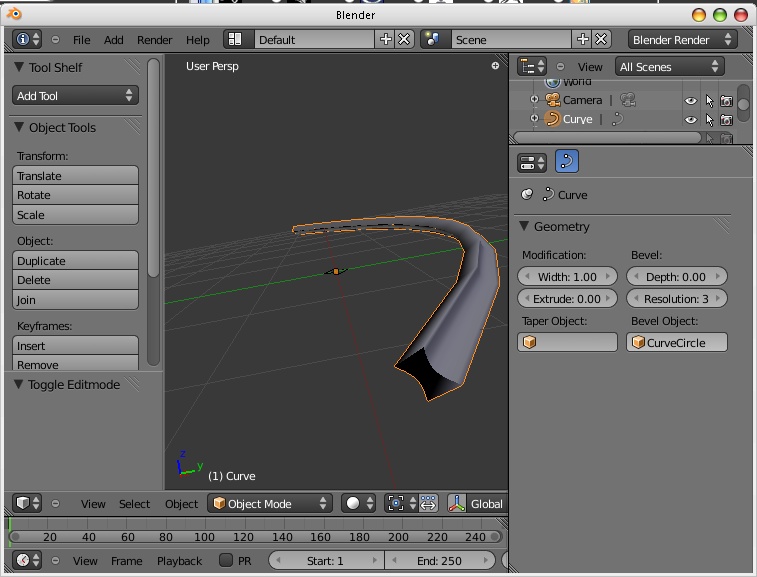Viewport: 757px width, 577px height.
Task: Expand the Camera tree item
Action: [534, 99]
